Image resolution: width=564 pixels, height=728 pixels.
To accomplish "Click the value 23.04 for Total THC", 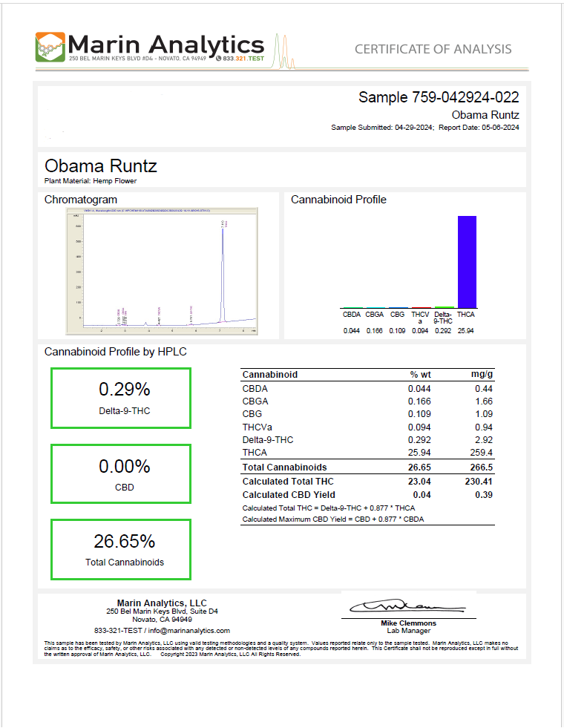I will (419, 482).
